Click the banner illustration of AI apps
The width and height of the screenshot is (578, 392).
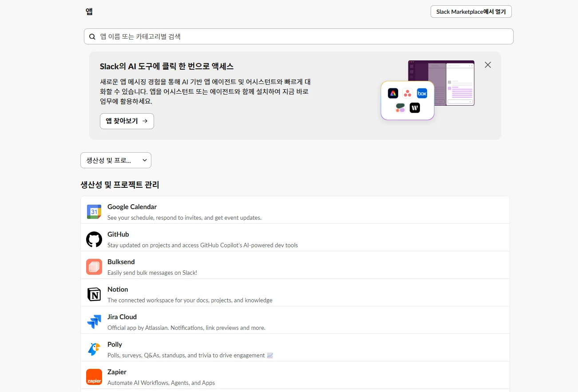click(x=428, y=90)
